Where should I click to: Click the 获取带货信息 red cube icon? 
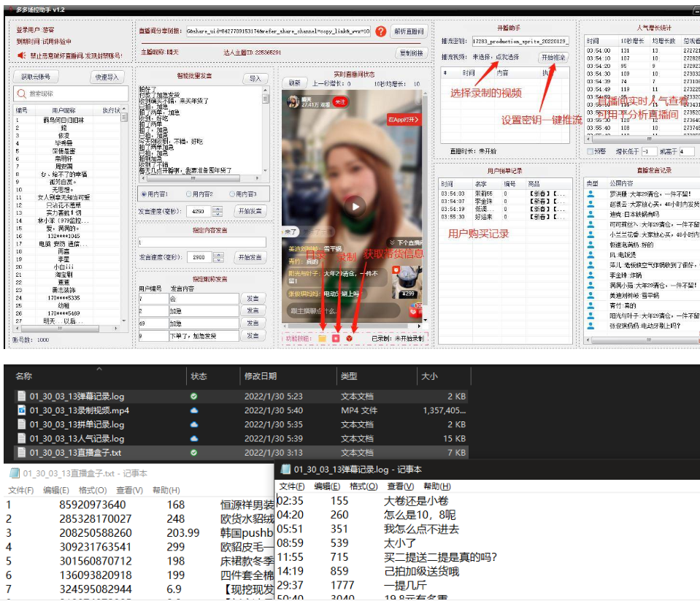[349, 337]
